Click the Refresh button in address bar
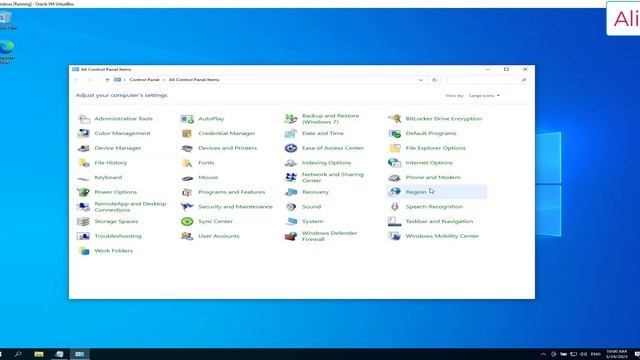640x360 pixels. coord(434,80)
